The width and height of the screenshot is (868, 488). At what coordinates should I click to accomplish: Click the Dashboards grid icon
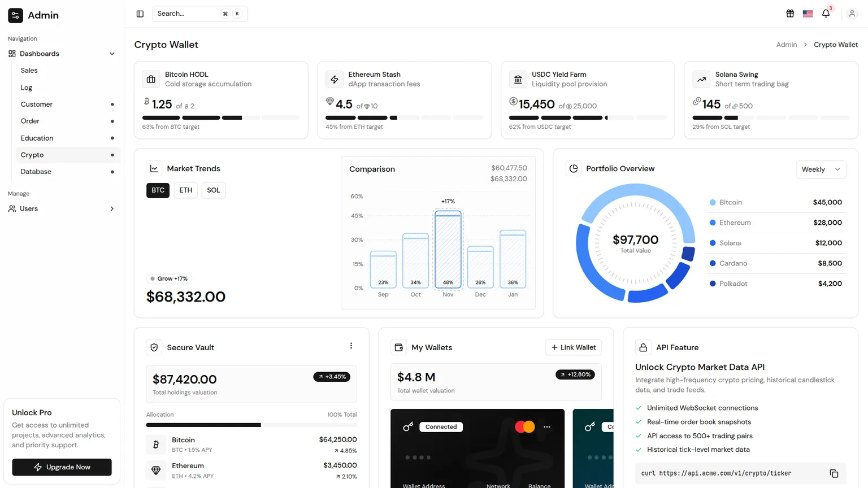[x=12, y=54]
